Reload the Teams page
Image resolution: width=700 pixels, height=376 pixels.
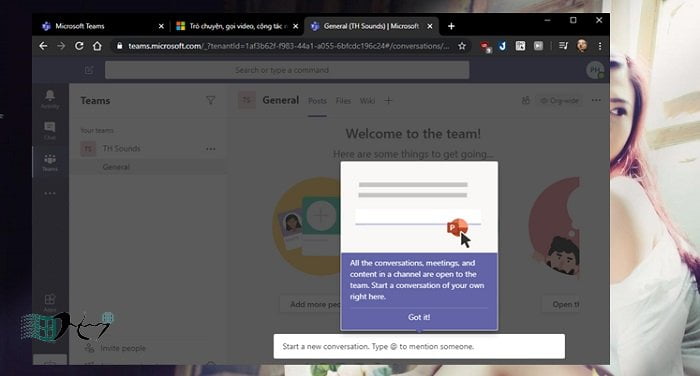[79, 46]
